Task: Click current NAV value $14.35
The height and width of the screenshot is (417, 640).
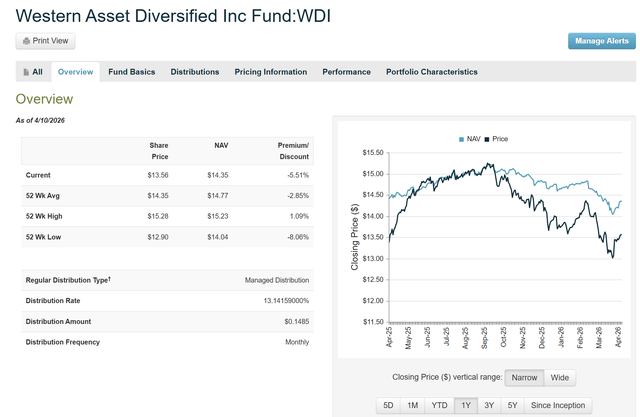Action: click(218, 175)
